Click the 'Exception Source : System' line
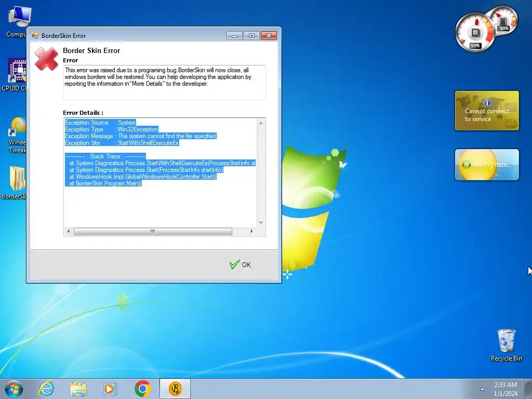The image size is (532, 399). [100, 123]
